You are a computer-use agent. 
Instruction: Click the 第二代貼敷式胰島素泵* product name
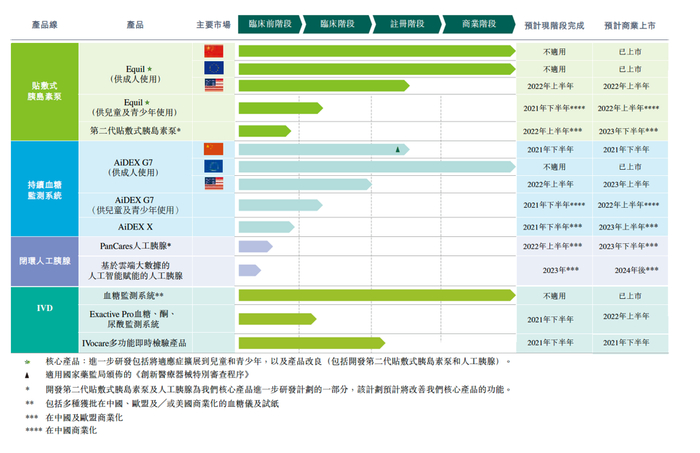(135, 131)
